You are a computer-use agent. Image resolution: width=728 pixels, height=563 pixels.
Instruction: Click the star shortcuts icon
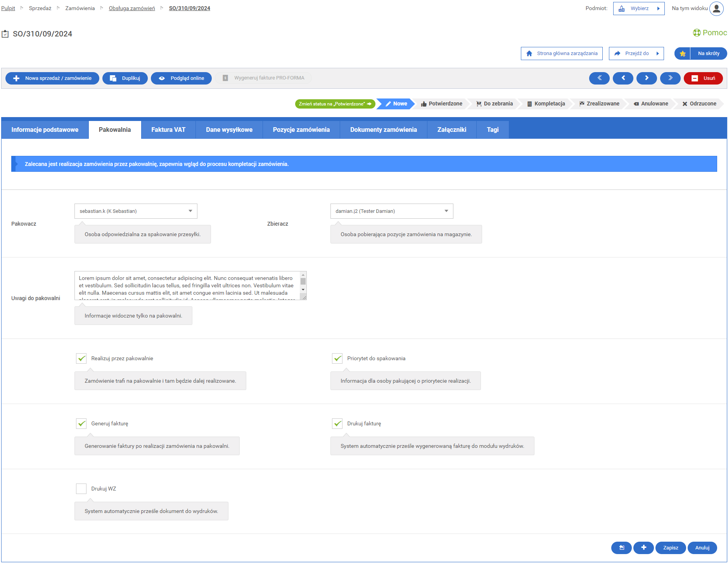(682, 54)
